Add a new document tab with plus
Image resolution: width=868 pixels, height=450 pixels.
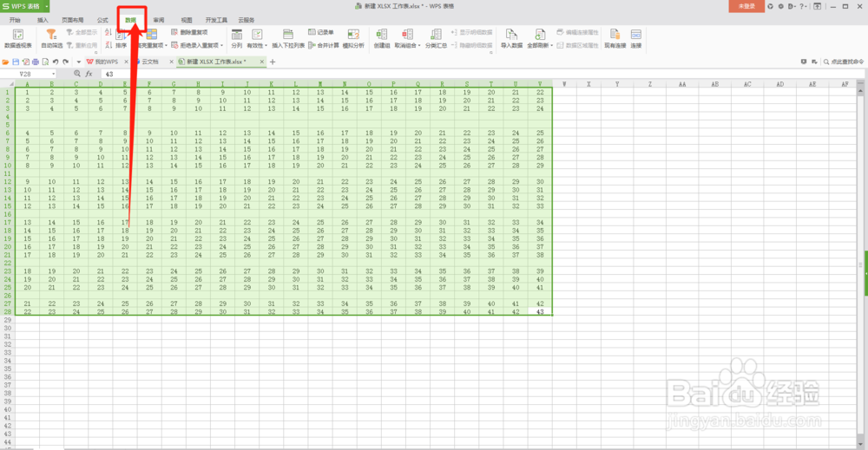coord(273,62)
